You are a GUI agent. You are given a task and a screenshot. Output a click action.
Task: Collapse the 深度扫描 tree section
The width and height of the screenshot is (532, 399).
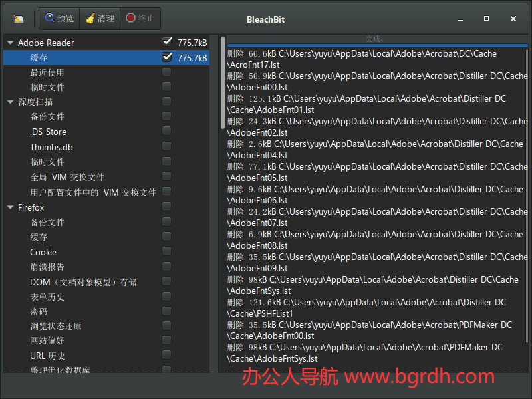[x=9, y=102]
